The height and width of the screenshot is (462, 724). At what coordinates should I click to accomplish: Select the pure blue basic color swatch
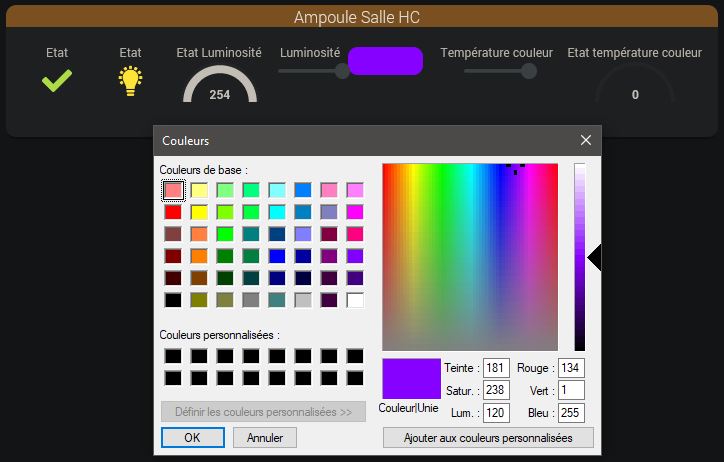click(x=277, y=256)
